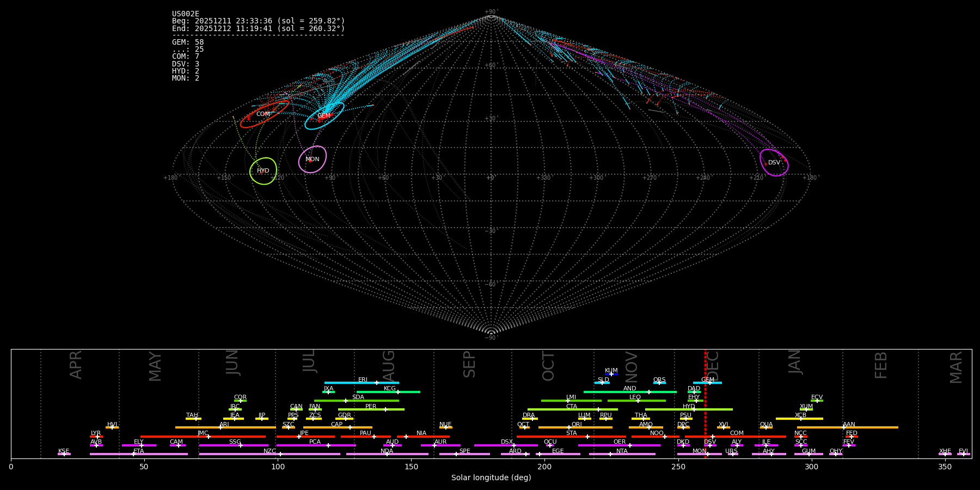Click the station ID text US002E
Screen dimensions: 980x490
pyautogui.click(x=186, y=14)
